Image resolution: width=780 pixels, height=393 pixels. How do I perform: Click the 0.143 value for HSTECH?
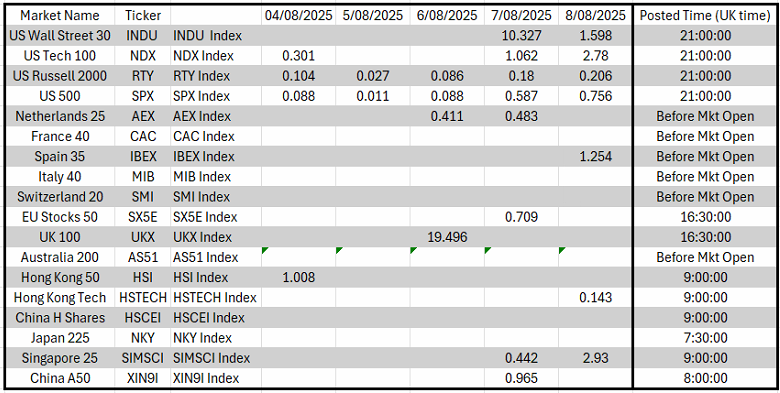(595, 297)
